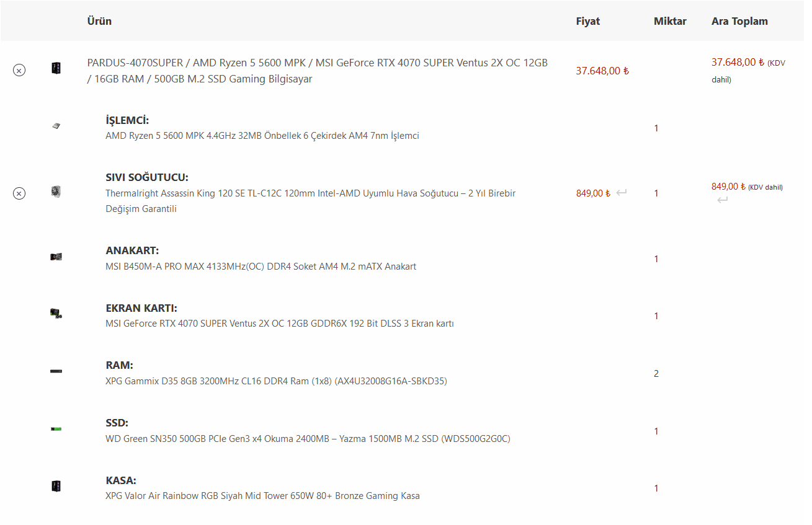Click the return arrow icon beside 849,00 price

tap(622, 193)
